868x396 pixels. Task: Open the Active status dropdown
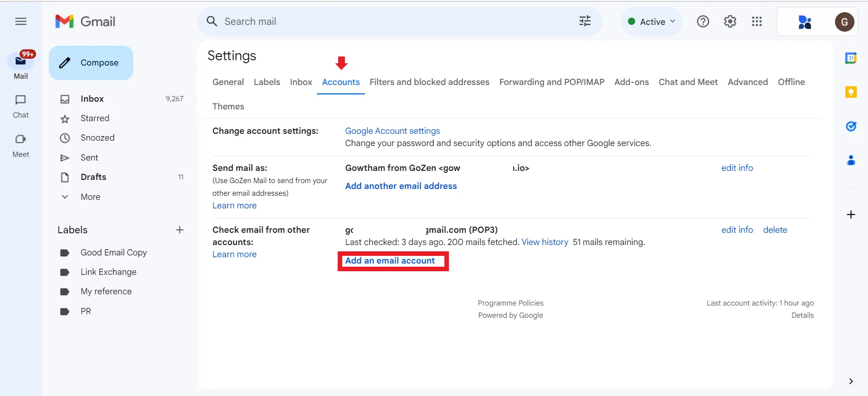click(651, 21)
